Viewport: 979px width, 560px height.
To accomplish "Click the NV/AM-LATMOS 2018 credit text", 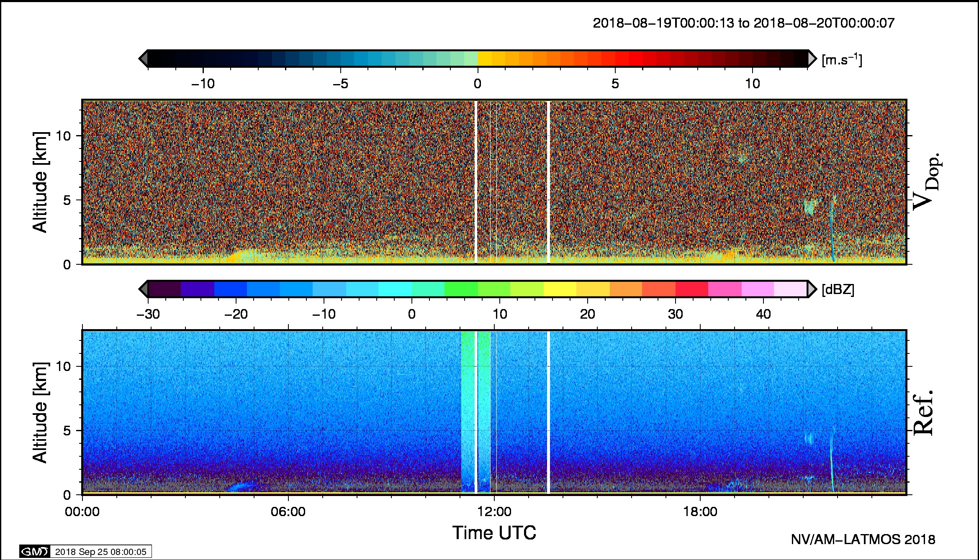I will (x=863, y=540).
